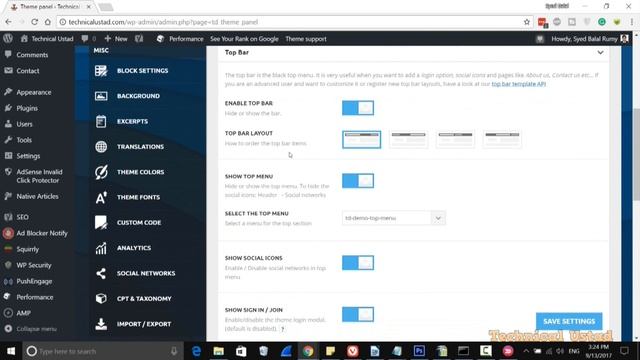
Task: Open the Import / Export download icon
Action: pos(101,324)
